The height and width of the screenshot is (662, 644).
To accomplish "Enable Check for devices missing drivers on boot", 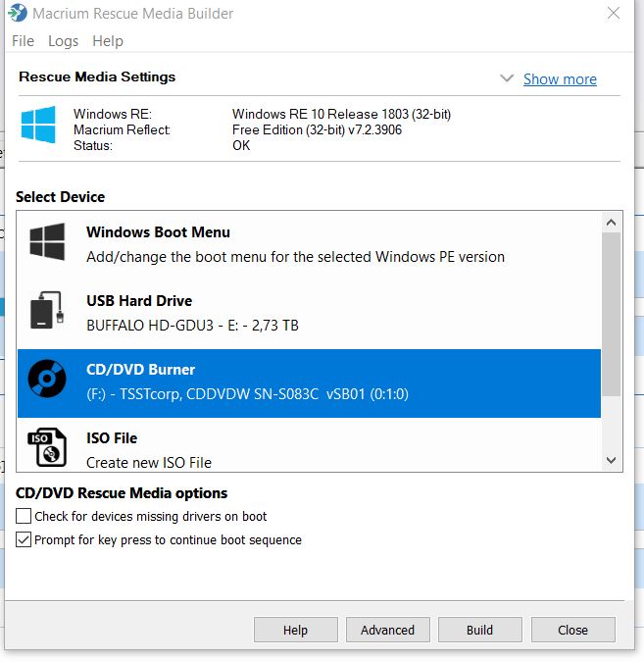I will point(24,516).
